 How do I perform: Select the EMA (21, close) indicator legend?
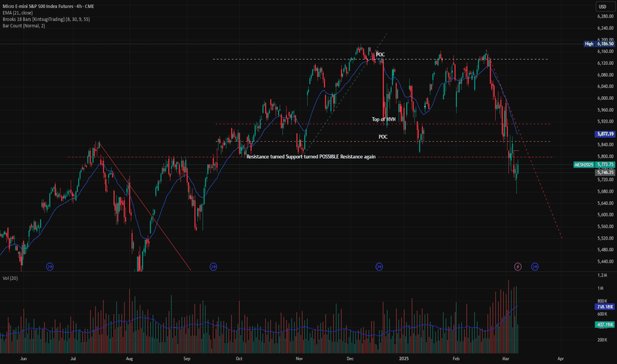click(x=18, y=13)
